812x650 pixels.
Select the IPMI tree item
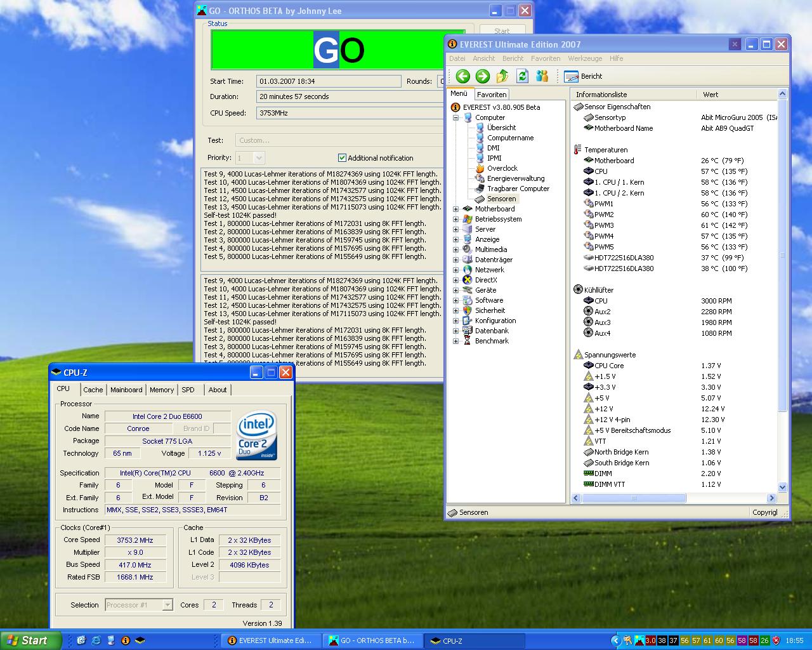pos(494,158)
